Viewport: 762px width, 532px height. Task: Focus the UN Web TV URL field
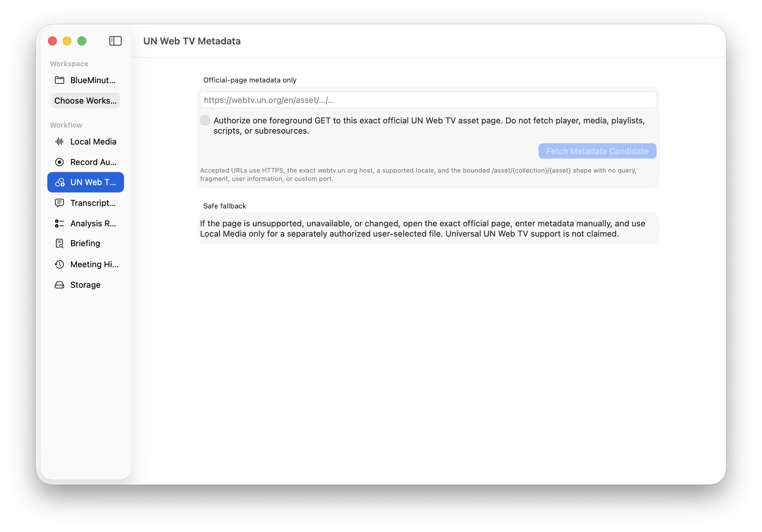click(x=428, y=100)
